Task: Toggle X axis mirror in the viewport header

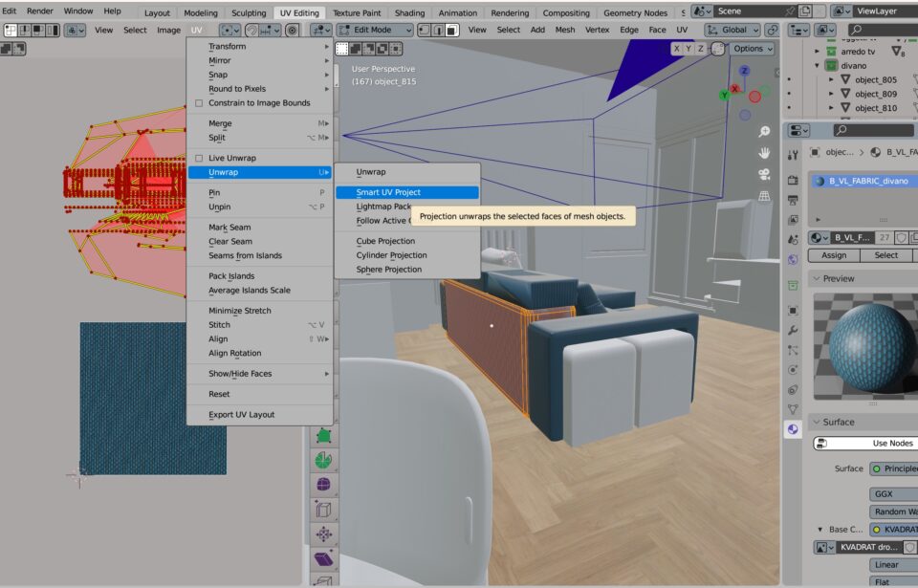Action: point(677,49)
